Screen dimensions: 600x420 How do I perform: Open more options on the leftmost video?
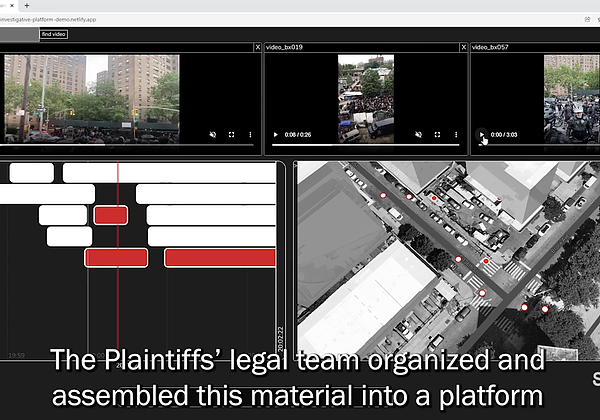[x=249, y=134]
